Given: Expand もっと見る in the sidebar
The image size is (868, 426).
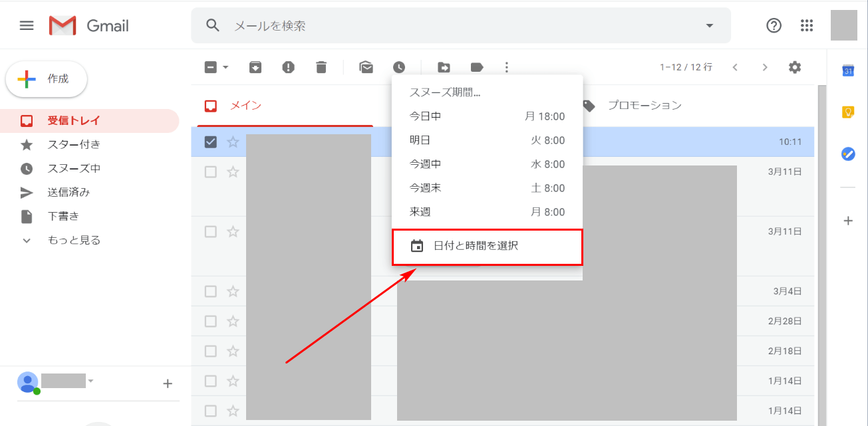Looking at the screenshot, I should (x=73, y=240).
